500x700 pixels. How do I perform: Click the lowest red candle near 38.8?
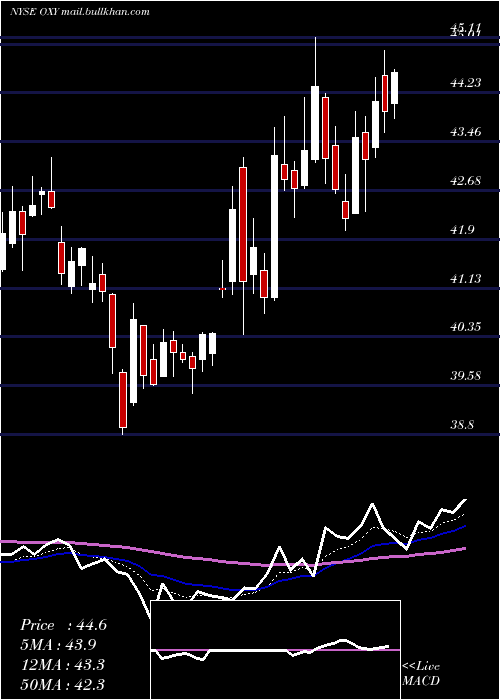tap(123, 400)
